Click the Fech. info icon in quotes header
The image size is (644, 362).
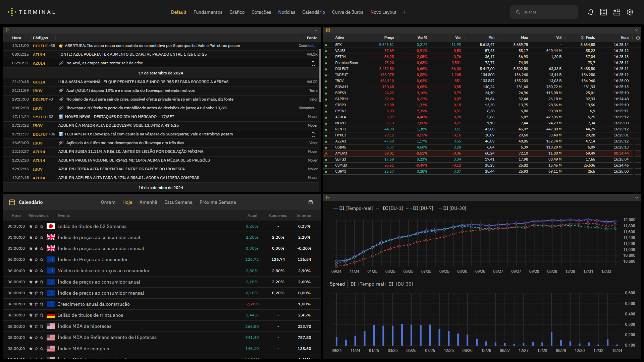coord(583,38)
